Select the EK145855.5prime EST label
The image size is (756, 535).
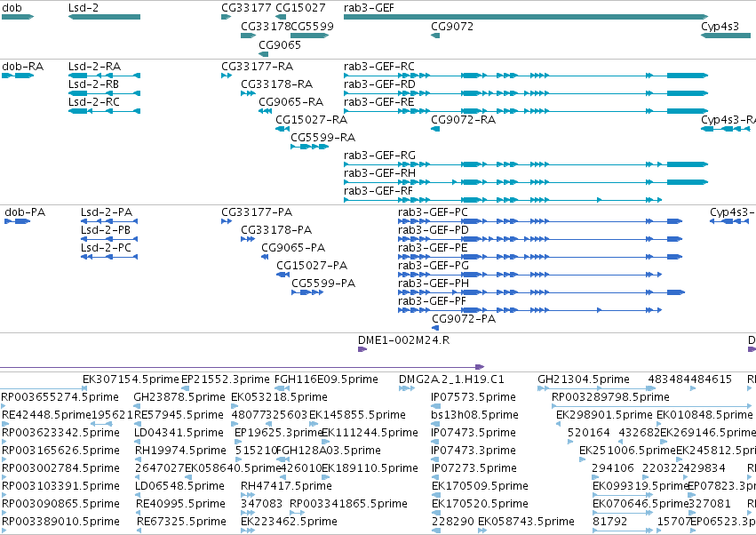(357, 414)
